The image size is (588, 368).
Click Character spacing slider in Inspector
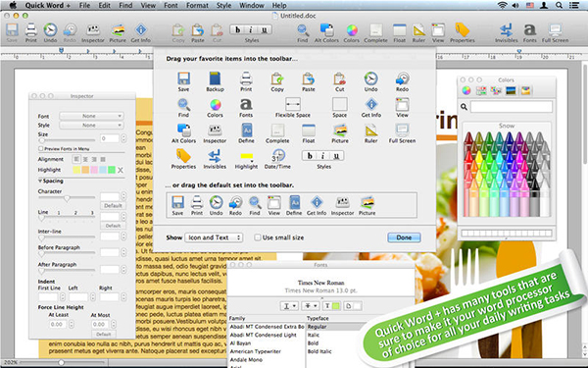[x=67, y=198]
